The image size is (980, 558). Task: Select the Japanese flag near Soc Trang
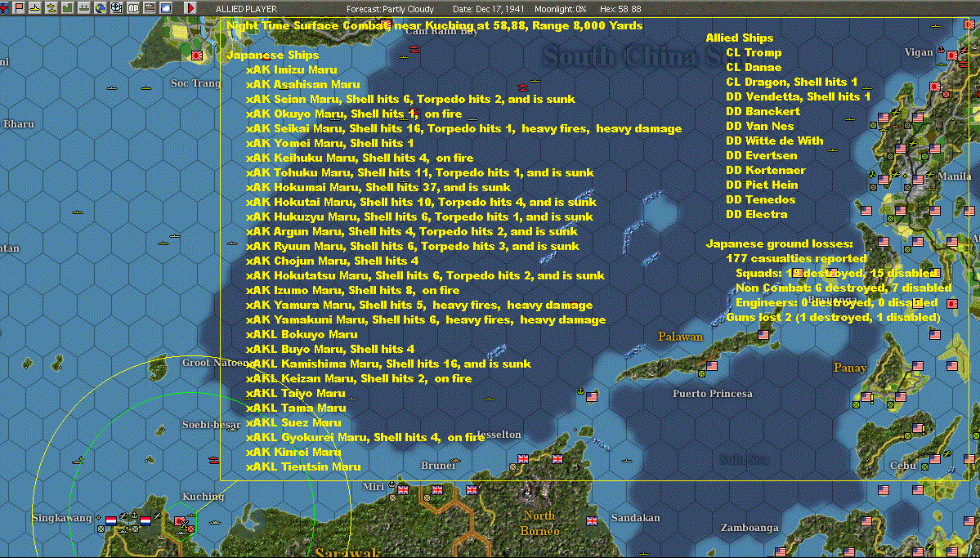point(198,56)
